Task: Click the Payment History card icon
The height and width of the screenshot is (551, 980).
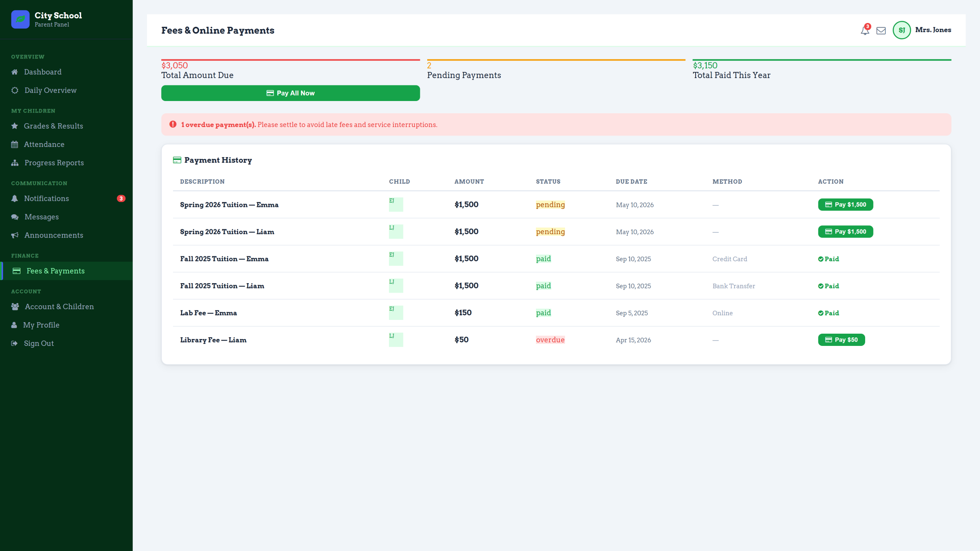Action: pyautogui.click(x=177, y=160)
